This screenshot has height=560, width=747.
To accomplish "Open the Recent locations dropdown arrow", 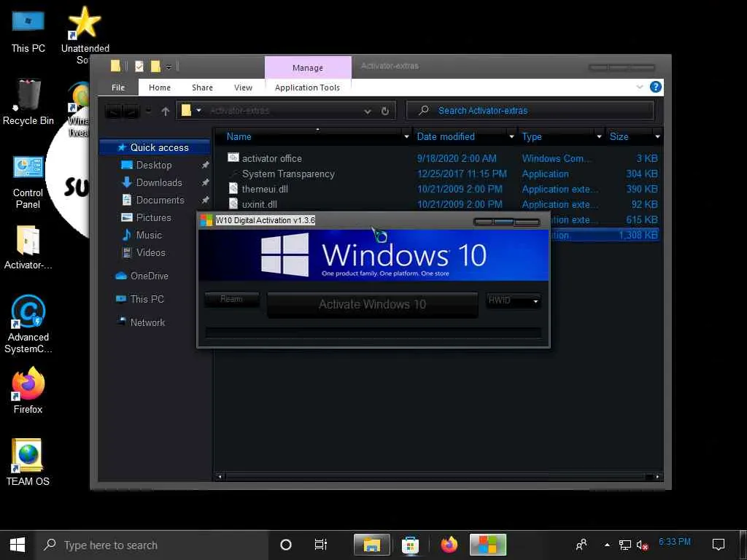I will 149,111.
